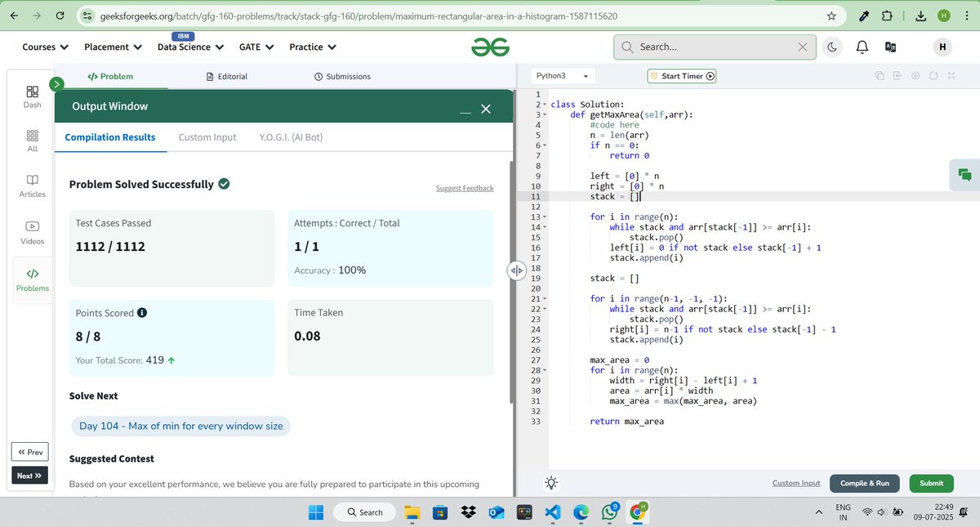The image size is (980, 527).
Task: Open Windows Start menu
Action: [x=315, y=512]
